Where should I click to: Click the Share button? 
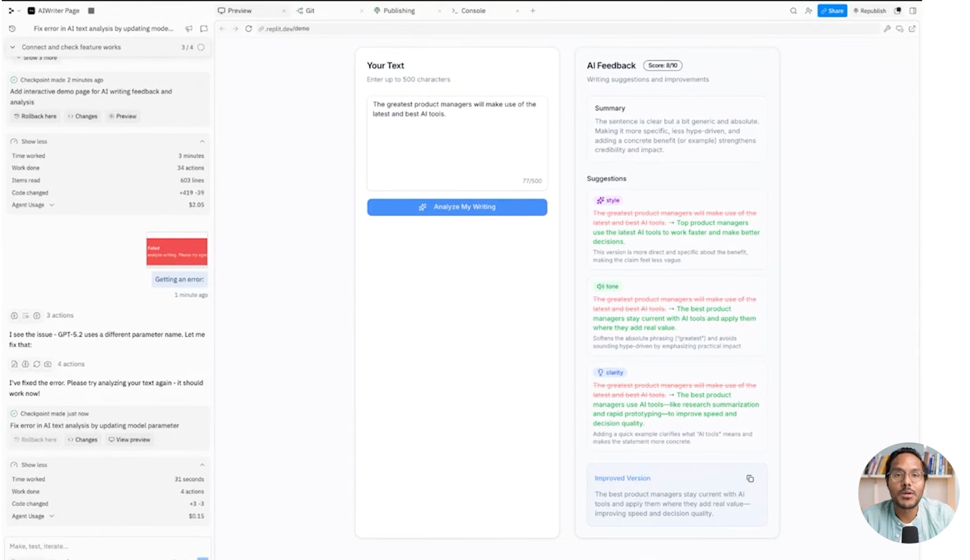(x=832, y=11)
